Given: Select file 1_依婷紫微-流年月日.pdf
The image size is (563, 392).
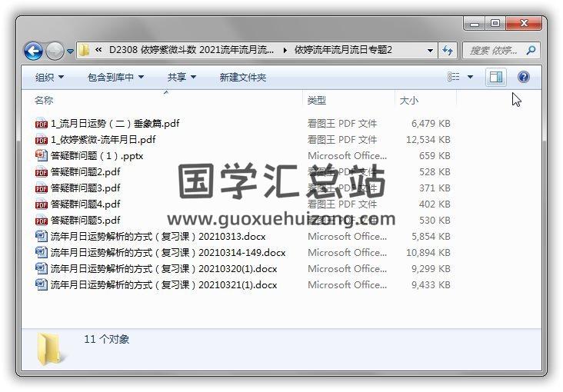Looking at the screenshot, I should coord(103,140).
